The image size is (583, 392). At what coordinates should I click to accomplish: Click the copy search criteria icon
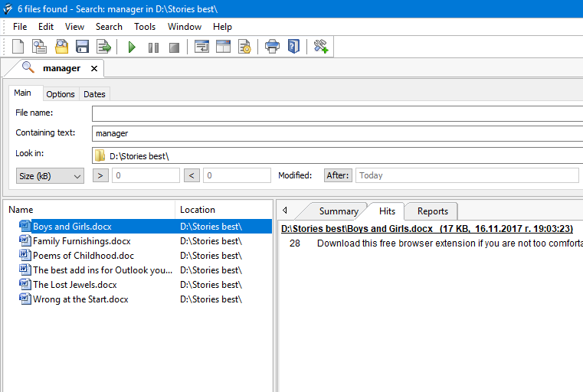click(x=39, y=47)
